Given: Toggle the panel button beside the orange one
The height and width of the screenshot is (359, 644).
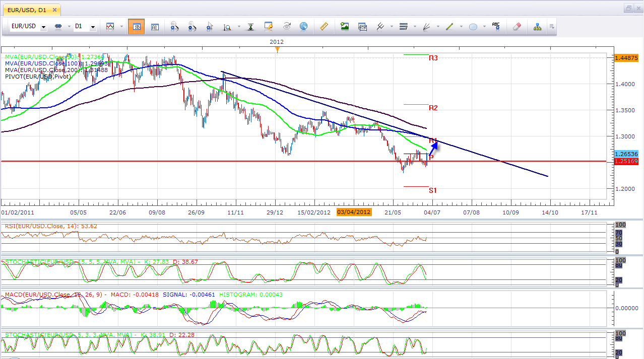Looking at the screenshot, I should pyautogui.click(x=155, y=27).
